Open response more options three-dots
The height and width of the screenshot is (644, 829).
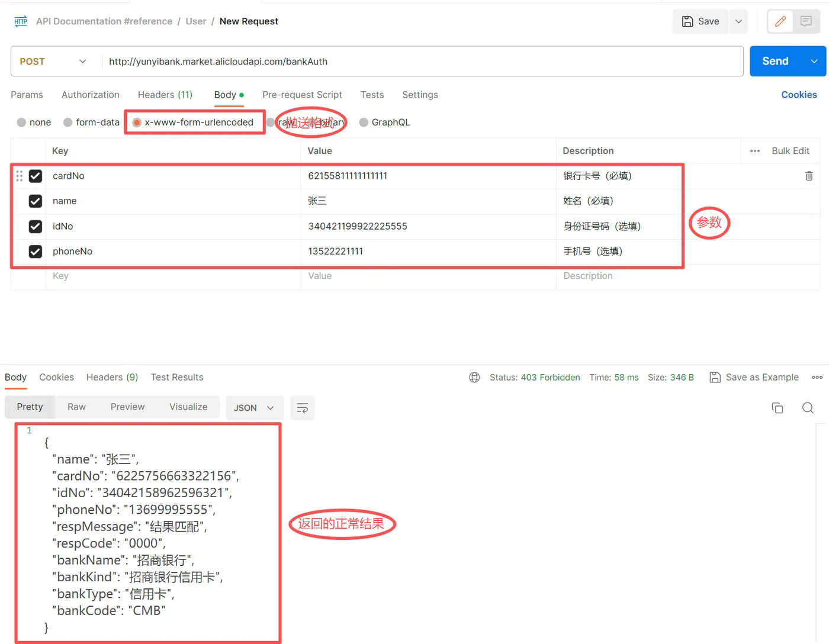click(817, 377)
